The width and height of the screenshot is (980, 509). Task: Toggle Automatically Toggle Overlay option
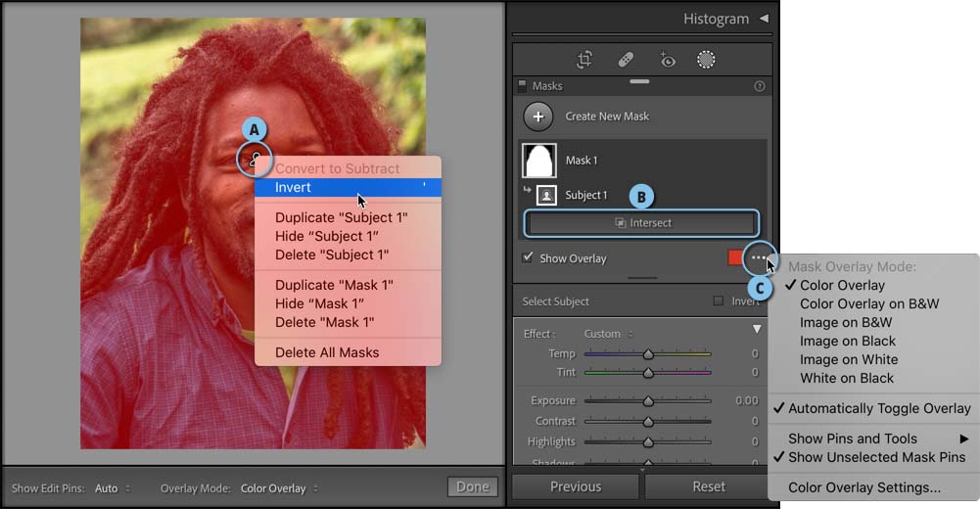click(873, 408)
